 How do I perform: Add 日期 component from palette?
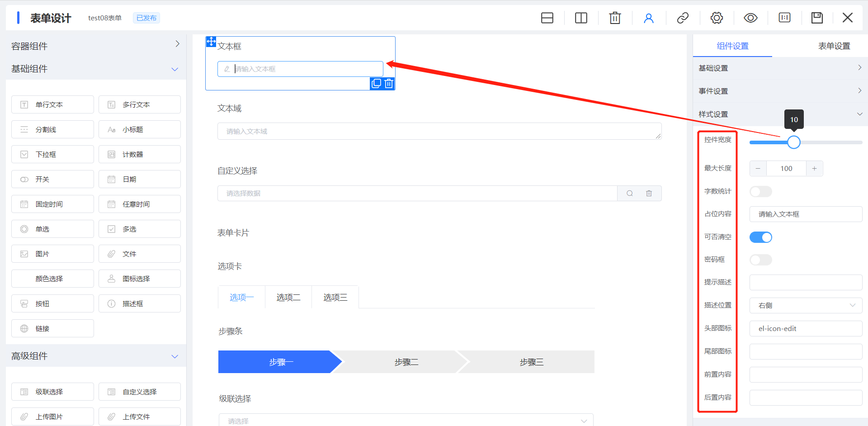[140, 179]
